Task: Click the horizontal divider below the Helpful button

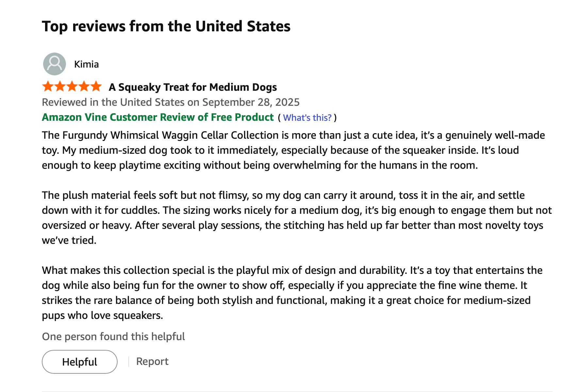Action: point(297,391)
